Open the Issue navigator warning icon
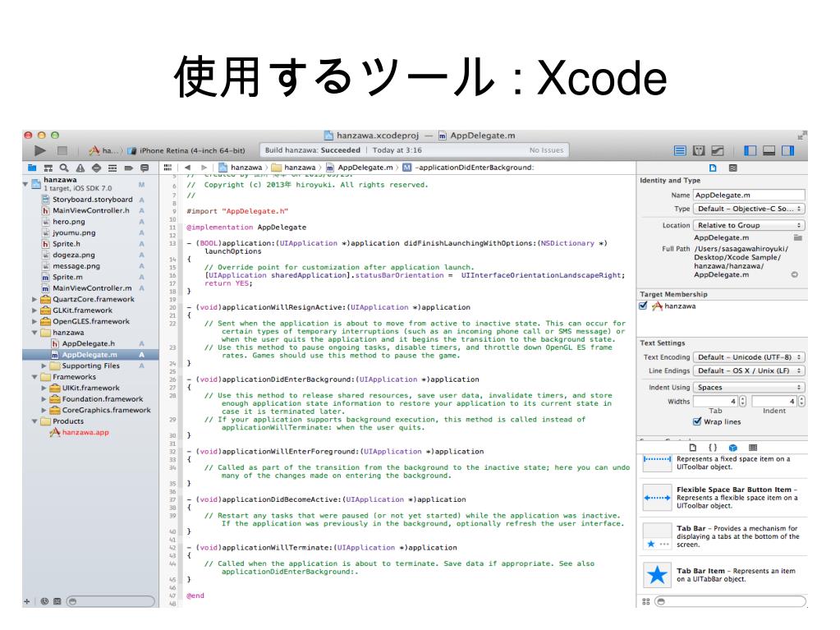The width and height of the screenshot is (840, 630). point(80,168)
